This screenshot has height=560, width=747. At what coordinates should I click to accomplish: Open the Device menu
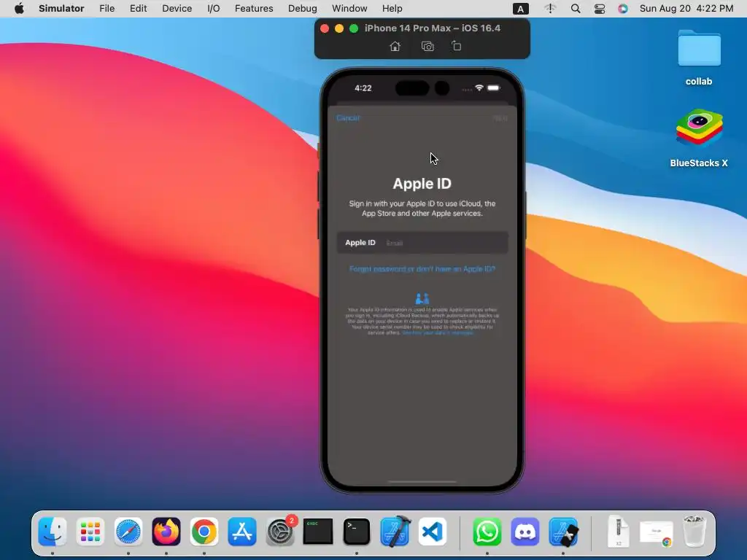point(177,9)
